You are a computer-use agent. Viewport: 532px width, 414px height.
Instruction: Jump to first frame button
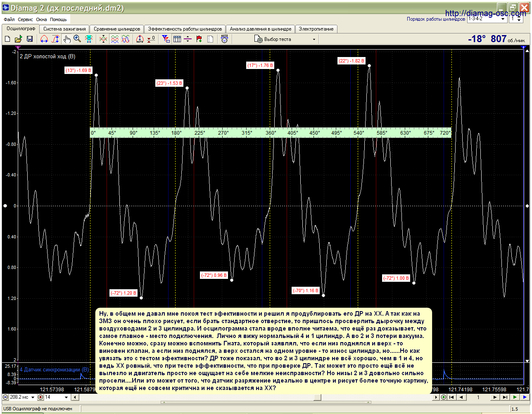pos(452,397)
